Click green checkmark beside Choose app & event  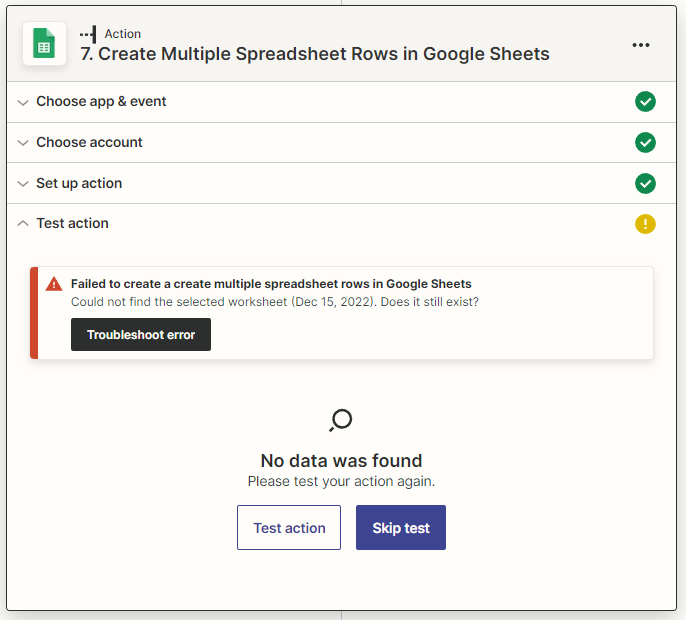point(645,102)
